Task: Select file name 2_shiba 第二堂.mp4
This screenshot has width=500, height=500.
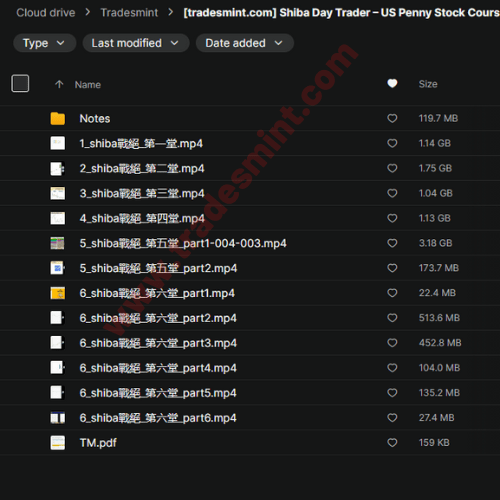Action: pos(142,169)
